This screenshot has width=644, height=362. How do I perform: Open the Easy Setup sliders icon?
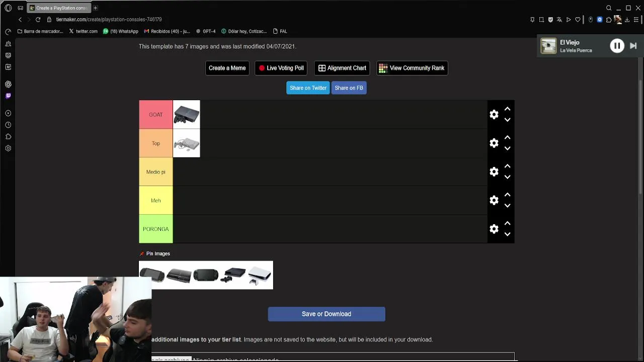(636, 20)
